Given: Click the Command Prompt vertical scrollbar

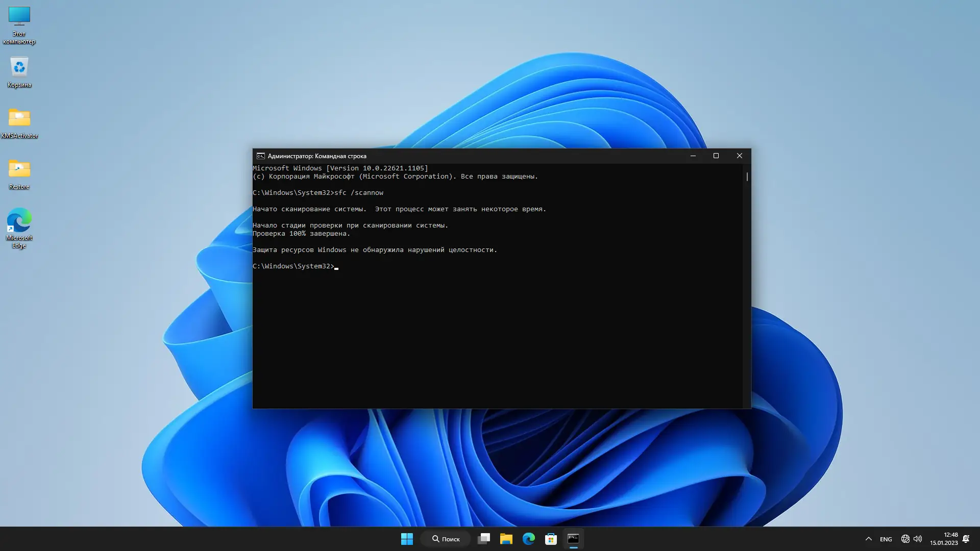Looking at the screenshot, I should (747, 177).
